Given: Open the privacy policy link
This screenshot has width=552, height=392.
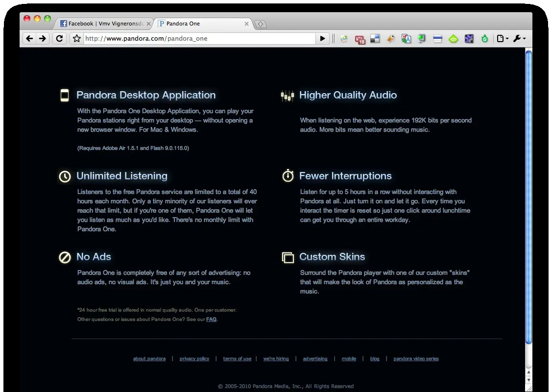Looking at the screenshot, I should [194, 359].
